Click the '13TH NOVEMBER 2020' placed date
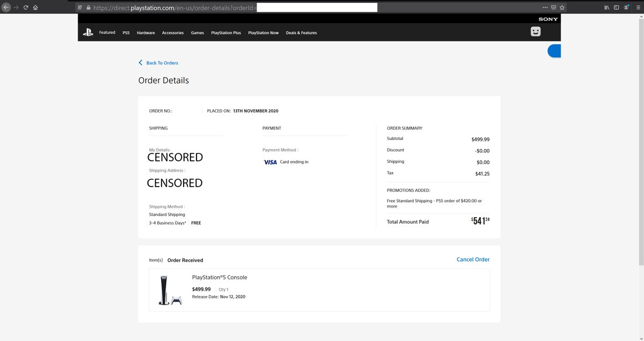644x341 pixels. (256, 111)
